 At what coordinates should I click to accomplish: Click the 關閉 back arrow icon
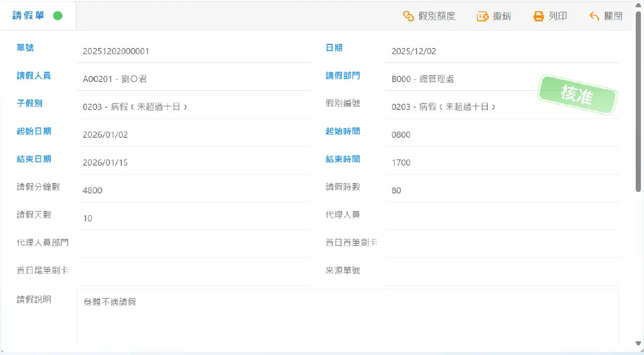point(594,17)
